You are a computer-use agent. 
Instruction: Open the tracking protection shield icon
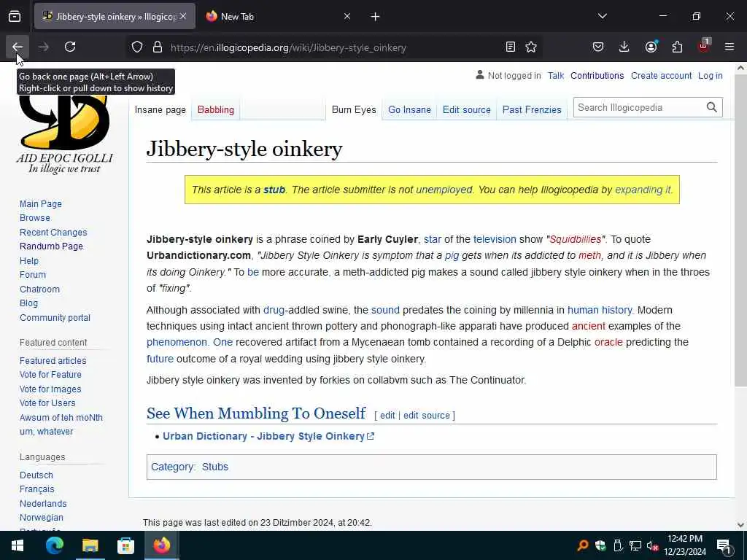(x=137, y=47)
